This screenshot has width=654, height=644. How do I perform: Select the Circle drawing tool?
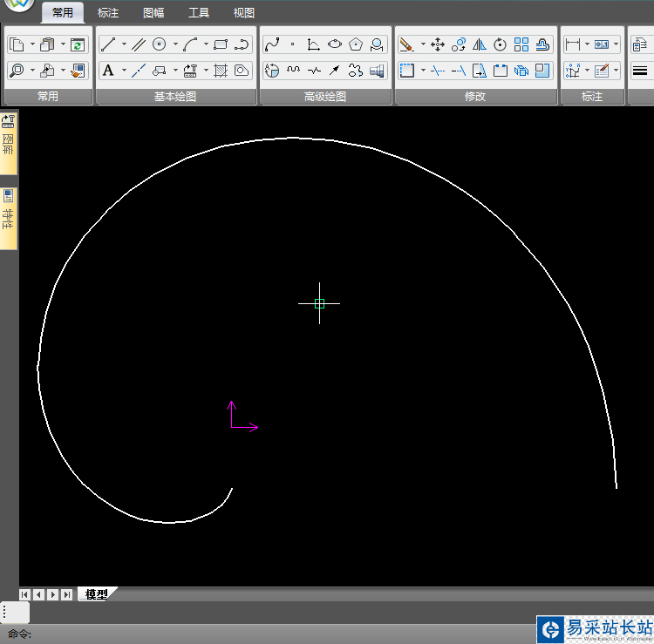(160, 44)
